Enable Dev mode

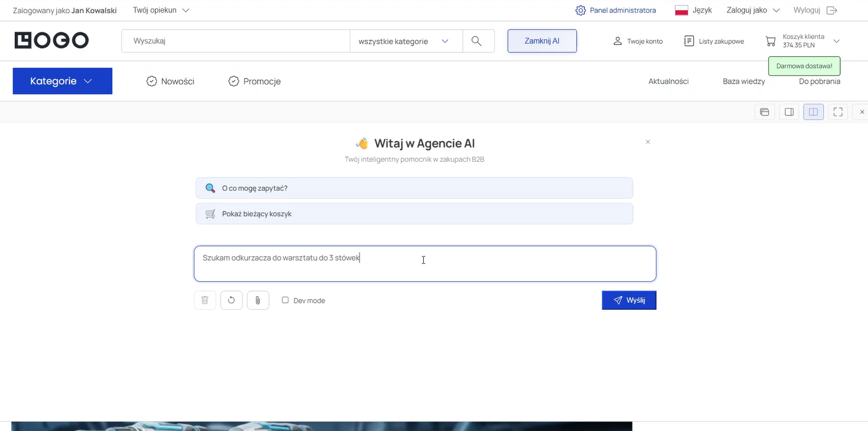[x=285, y=300]
